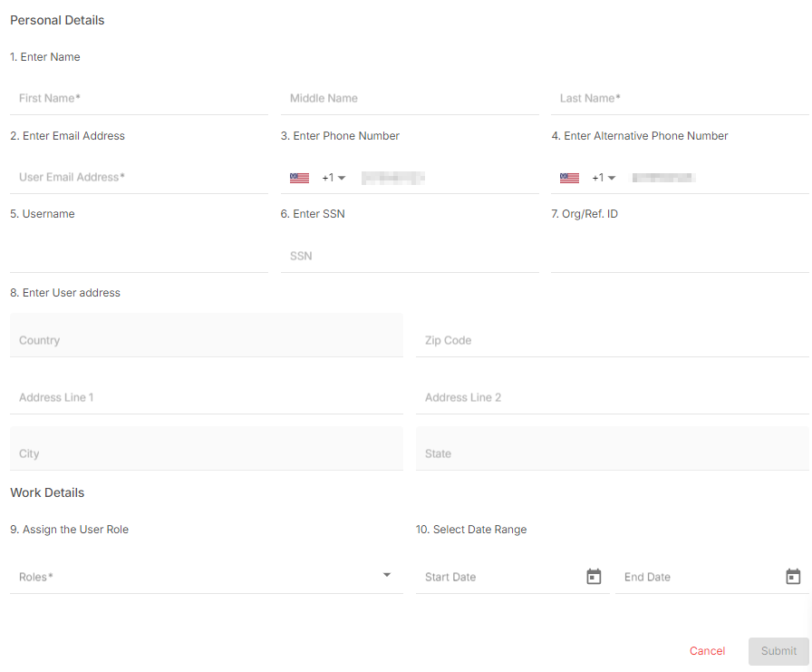Focus the Address Line 1 input
The width and height of the screenshot is (812, 672).
click(x=206, y=397)
